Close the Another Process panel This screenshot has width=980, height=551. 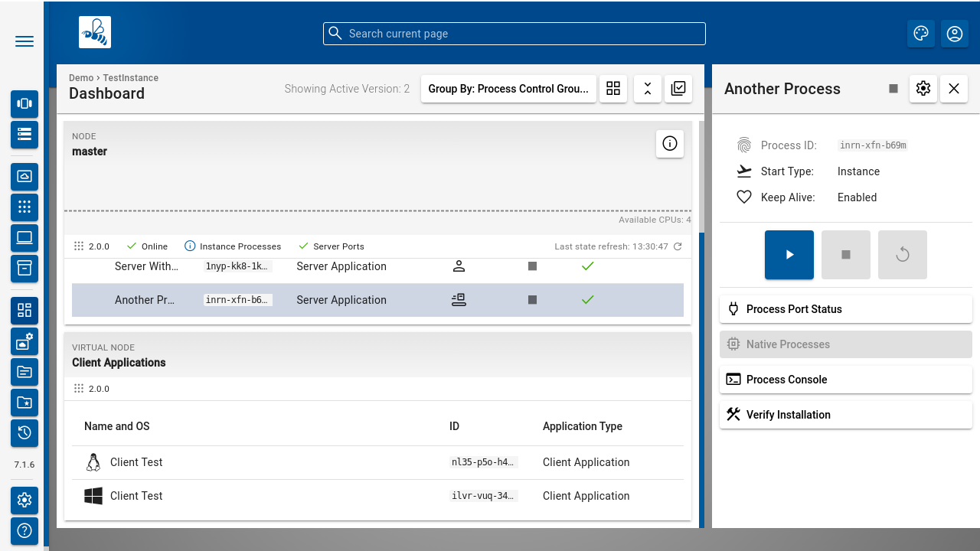point(954,89)
